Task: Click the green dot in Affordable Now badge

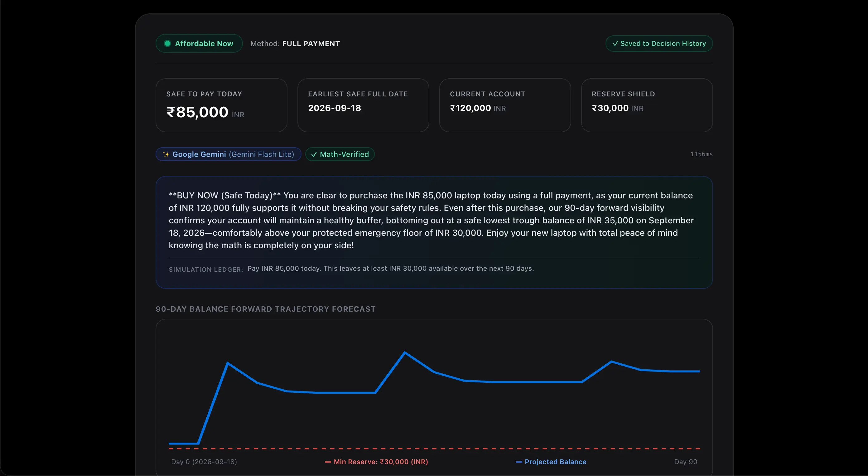Action: [x=167, y=43]
